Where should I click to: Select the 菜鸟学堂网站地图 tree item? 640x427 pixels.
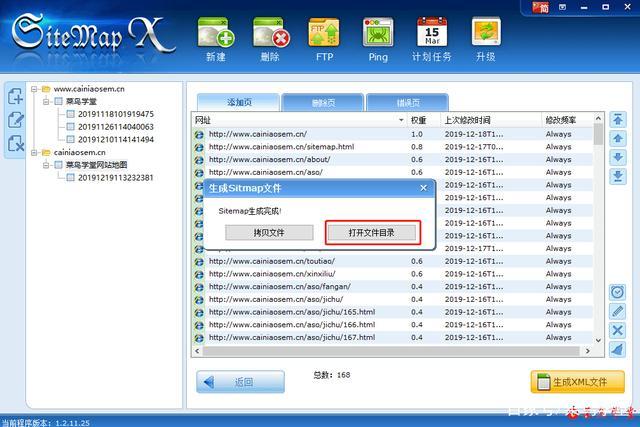point(97,165)
